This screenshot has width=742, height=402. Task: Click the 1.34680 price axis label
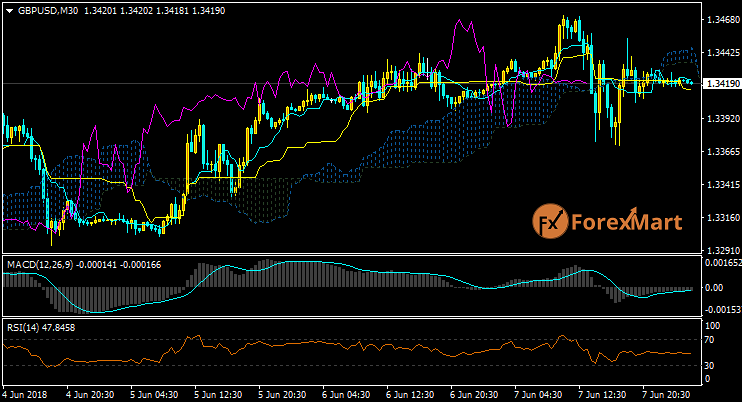[720, 19]
